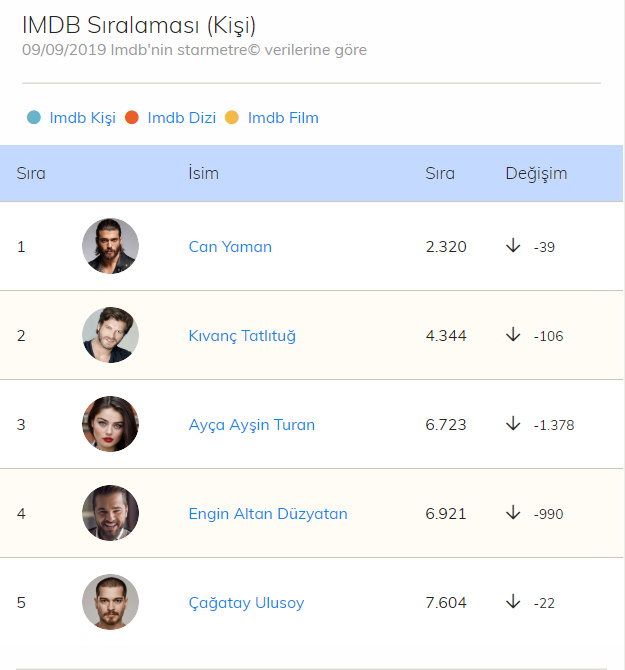Open Kıvanç Tatlıtuğ's profile link
Viewport: 625px width, 670px height.
coord(242,336)
